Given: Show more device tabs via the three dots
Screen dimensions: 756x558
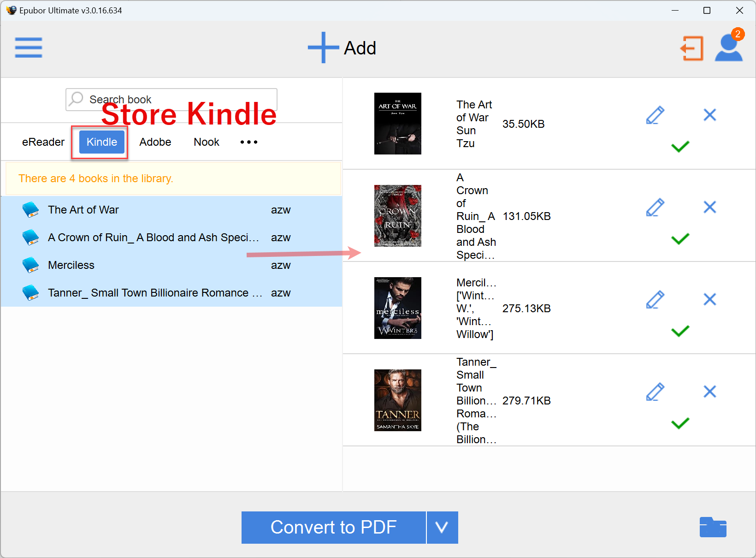Looking at the screenshot, I should 249,142.
